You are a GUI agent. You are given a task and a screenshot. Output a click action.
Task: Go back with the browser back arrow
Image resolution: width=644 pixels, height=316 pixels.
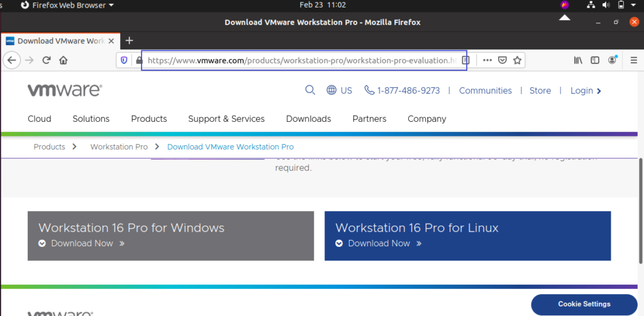11,60
